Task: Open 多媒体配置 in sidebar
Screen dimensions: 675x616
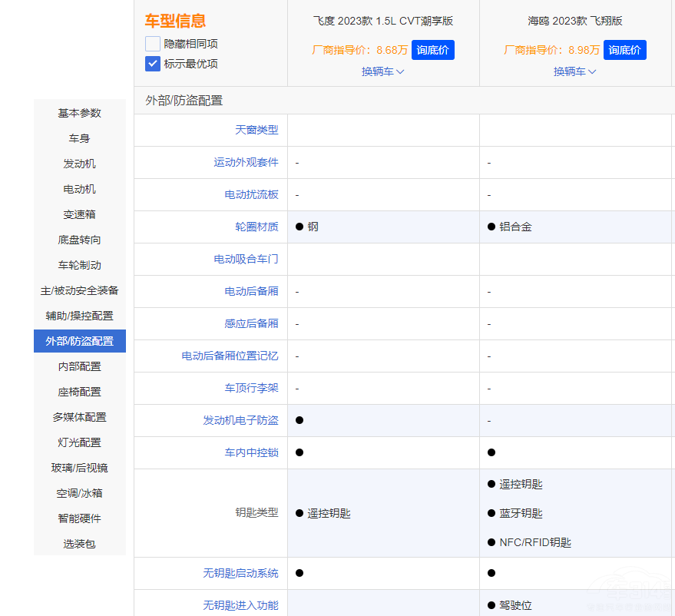Action: [x=80, y=417]
